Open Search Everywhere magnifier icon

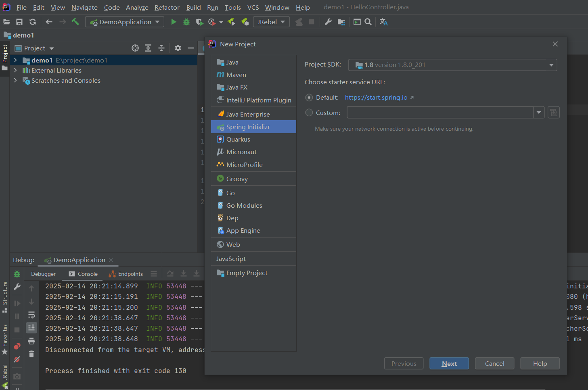click(x=368, y=22)
